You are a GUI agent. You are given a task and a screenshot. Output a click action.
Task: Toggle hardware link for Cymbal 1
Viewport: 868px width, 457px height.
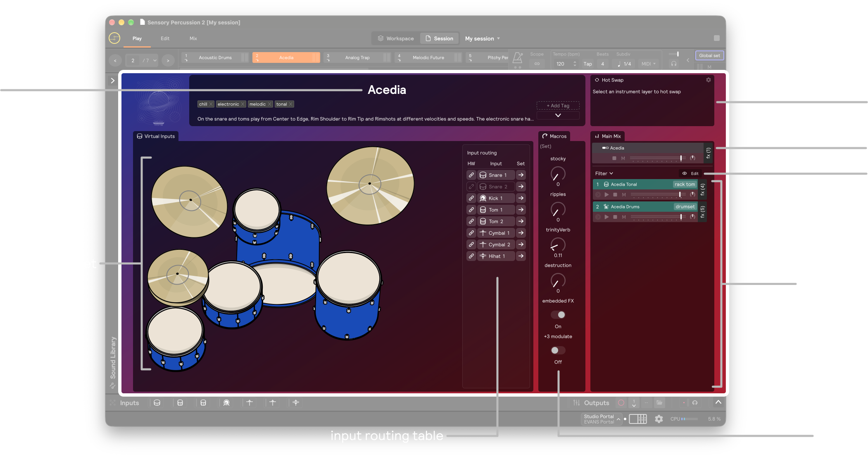click(471, 233)
